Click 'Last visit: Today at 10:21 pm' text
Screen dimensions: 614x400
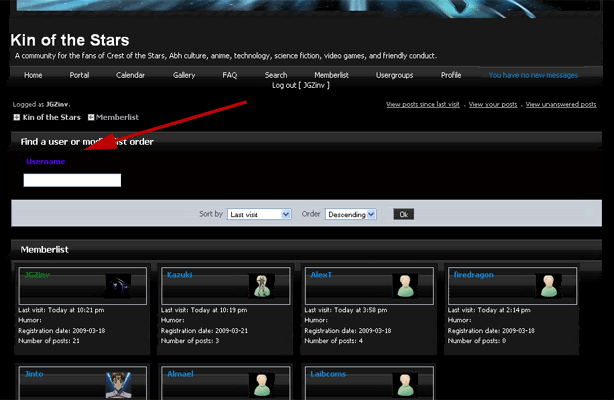[x=61, y=310]
